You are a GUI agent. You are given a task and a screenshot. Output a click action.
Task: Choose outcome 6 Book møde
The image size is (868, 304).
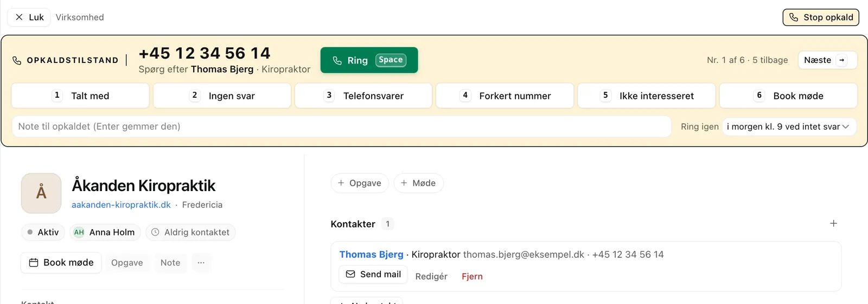788,96
